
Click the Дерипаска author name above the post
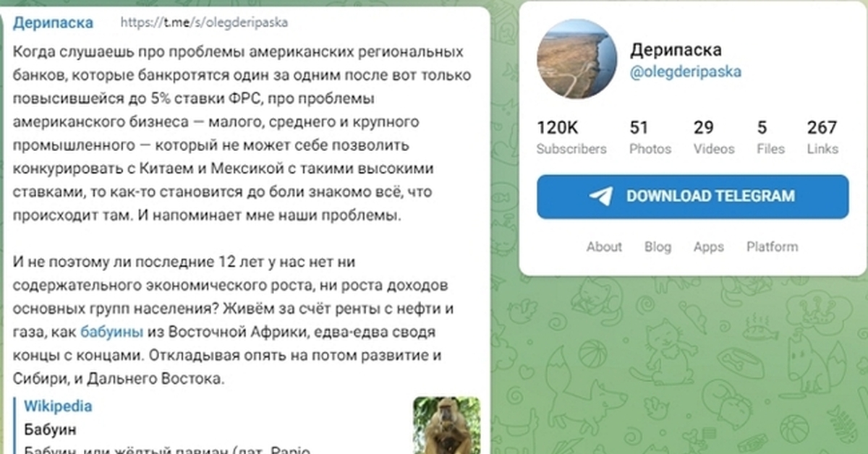[x=53, y=22]
